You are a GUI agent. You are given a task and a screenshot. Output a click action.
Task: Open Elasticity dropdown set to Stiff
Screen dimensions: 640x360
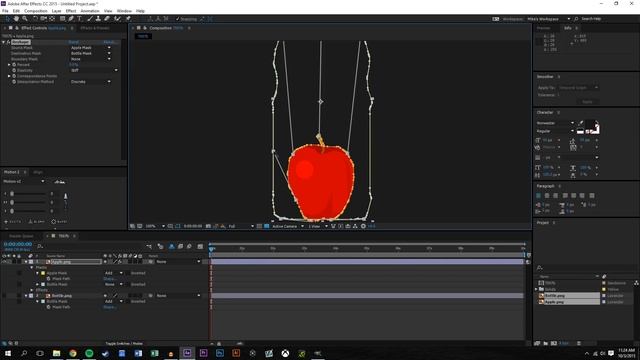tap(94, 70)
